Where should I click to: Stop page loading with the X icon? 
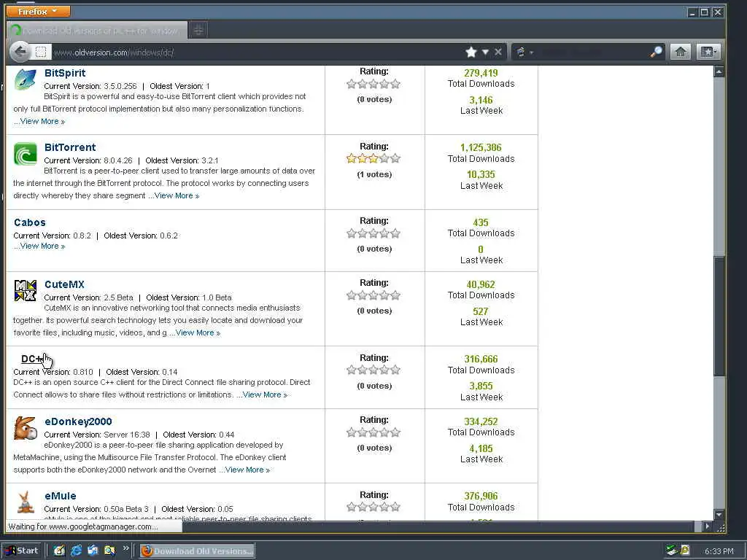click(x=498, y=52)
